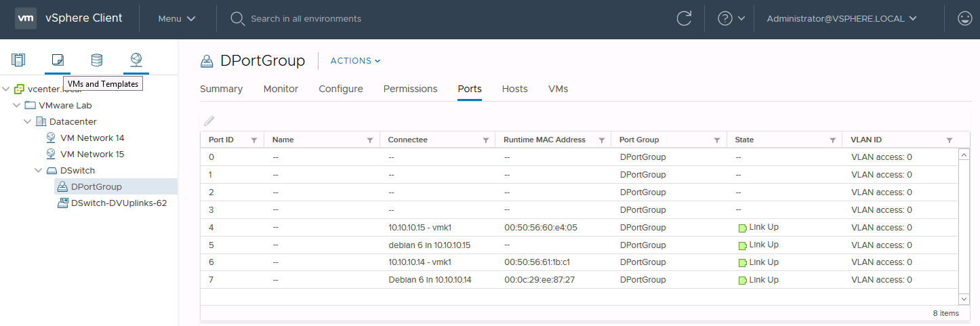This screenshot has height=326, width=980.
Task: Select the VMs and Templates inventory icon
Action: point(58,60)
